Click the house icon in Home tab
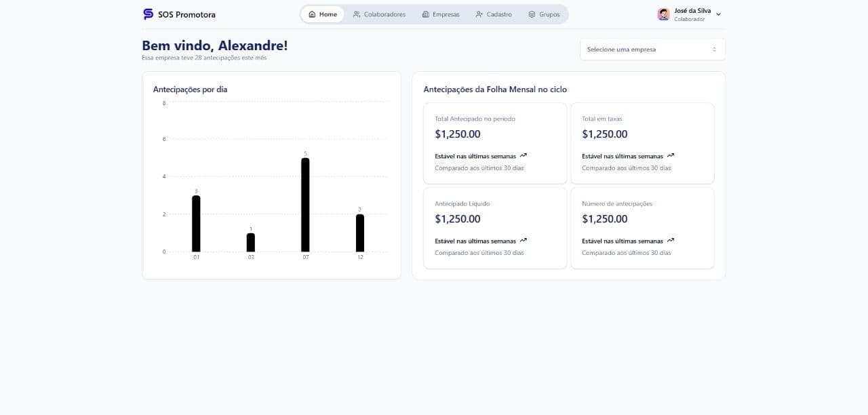868x415 pixels. click(312, 14)
